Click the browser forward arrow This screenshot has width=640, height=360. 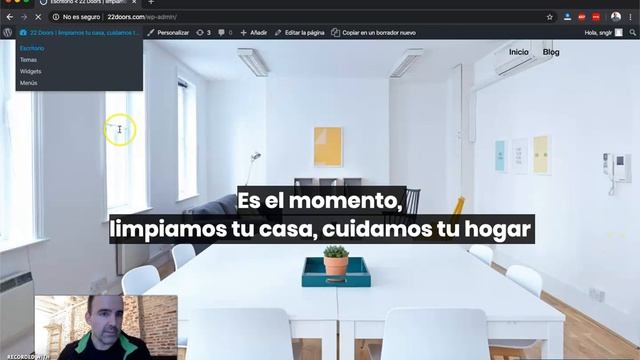(x=24, y=17)
